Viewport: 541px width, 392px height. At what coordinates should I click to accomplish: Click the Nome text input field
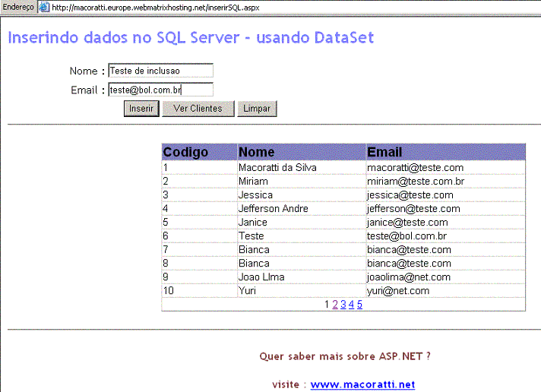point(161,71)
